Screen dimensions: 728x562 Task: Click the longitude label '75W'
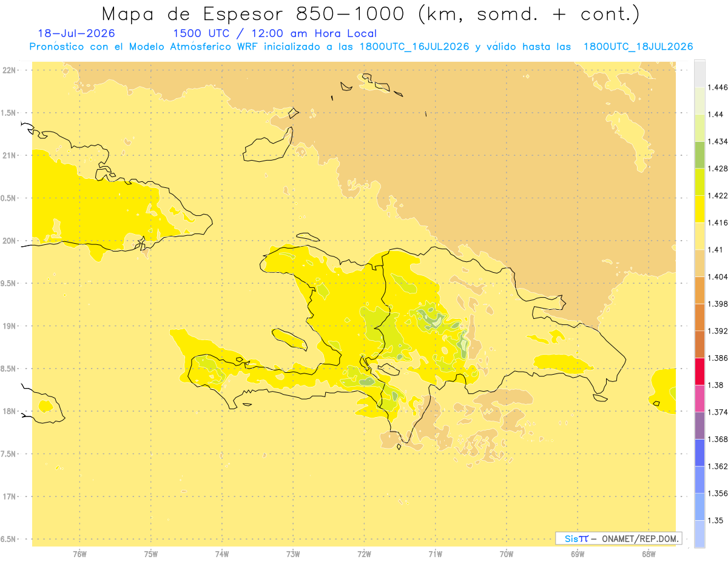(x=151, y=554)
